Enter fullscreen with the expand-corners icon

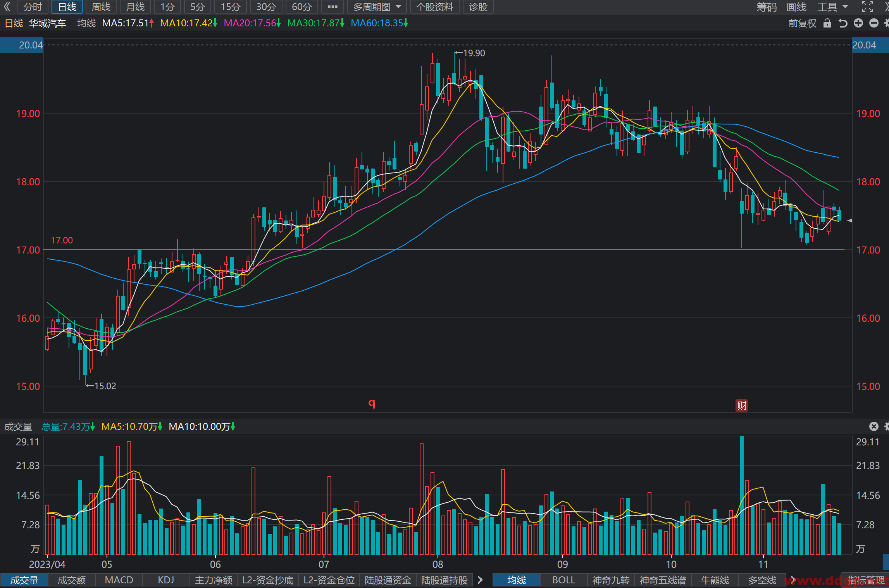868,7
